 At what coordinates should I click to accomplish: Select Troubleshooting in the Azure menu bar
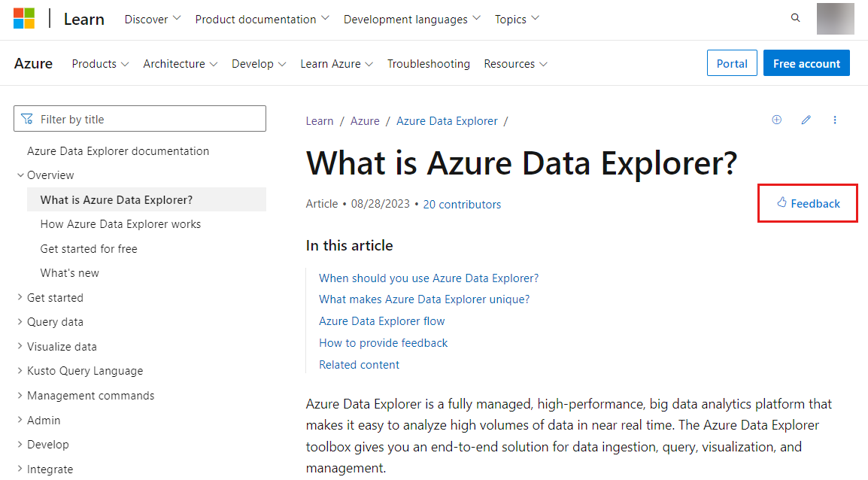click(429, 64)
